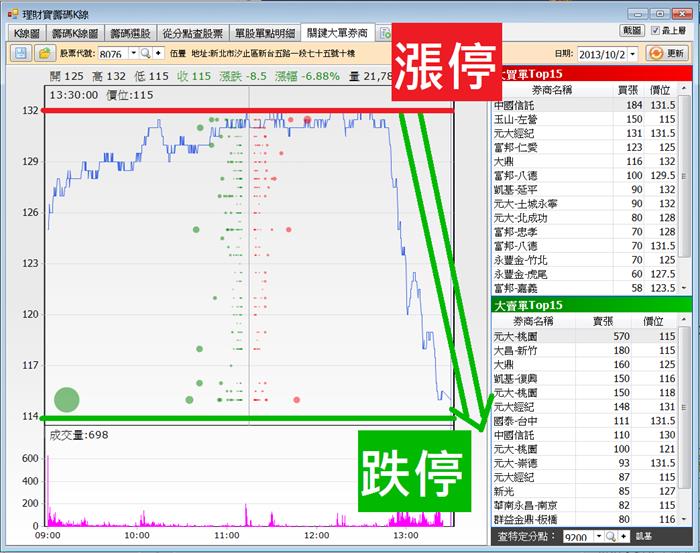Click the scroll-up arrow of the buy Top15 list
700x553 pixels.
(x=684, y=89)
